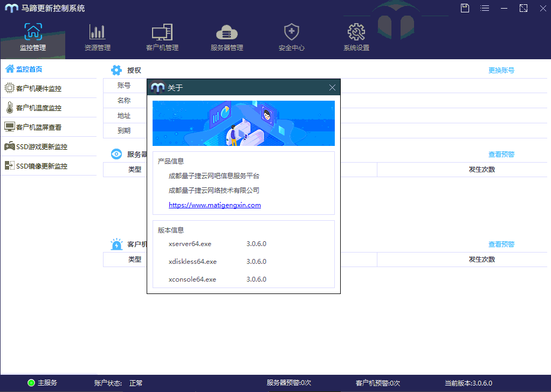
Task: Click the blue eye icon beside 服务器
Action: (x=116, y=154)
